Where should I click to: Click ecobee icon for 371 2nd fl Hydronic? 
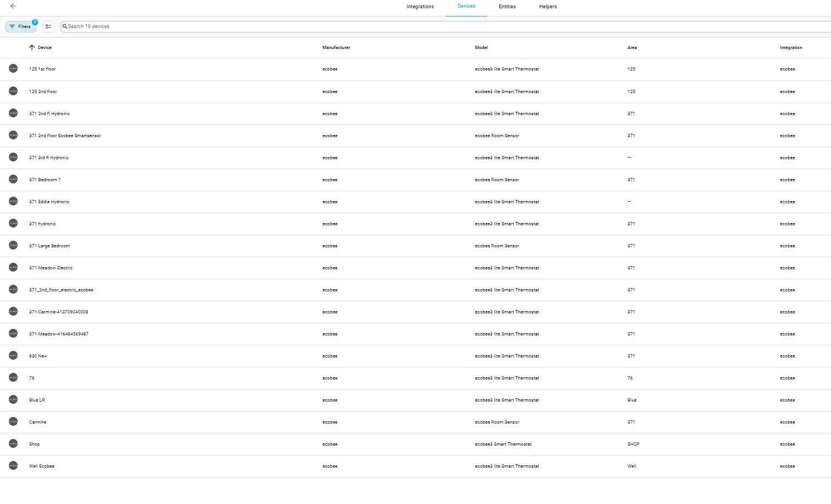13,113
